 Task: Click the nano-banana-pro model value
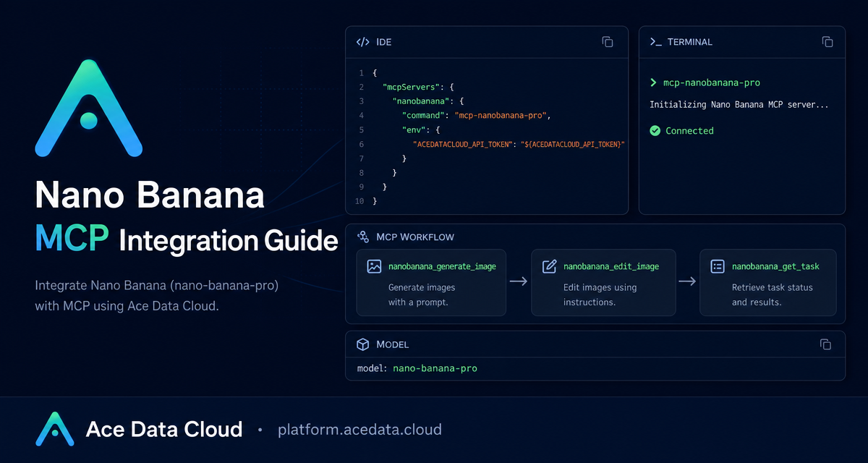click(x=435, y=369)
